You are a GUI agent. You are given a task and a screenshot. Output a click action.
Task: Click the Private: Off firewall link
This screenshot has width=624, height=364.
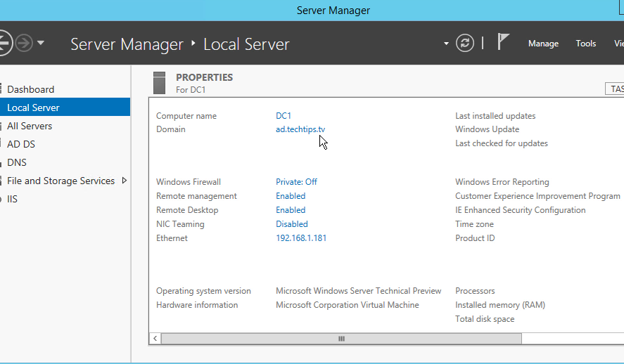(296, 181)
